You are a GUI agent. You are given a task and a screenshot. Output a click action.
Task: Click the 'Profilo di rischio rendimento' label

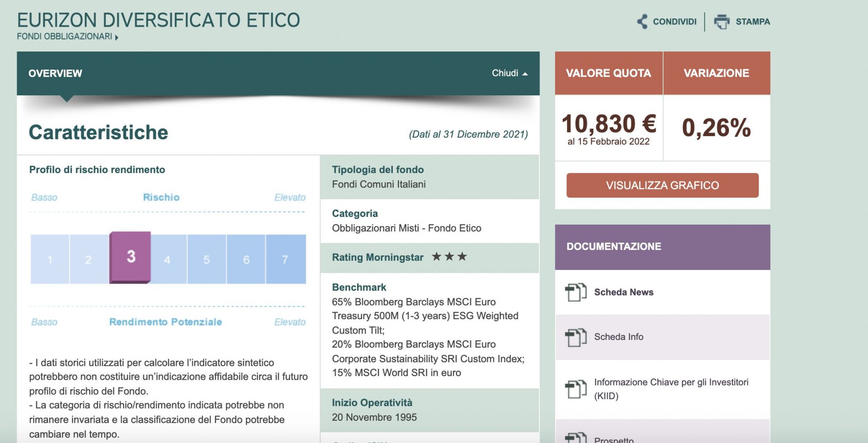pos(97,170)
